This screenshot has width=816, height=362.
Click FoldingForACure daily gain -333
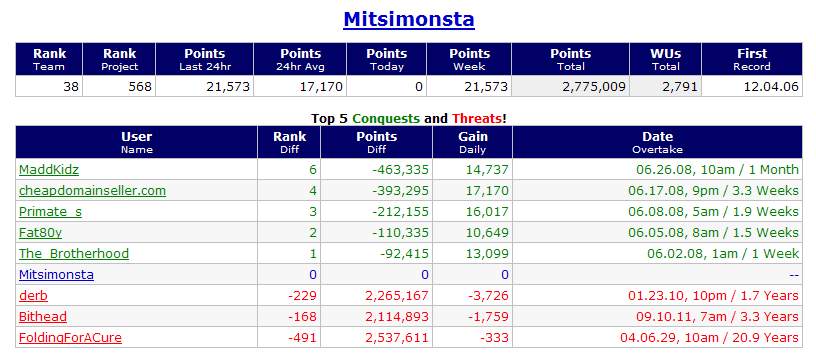click(x=495, y=338)
